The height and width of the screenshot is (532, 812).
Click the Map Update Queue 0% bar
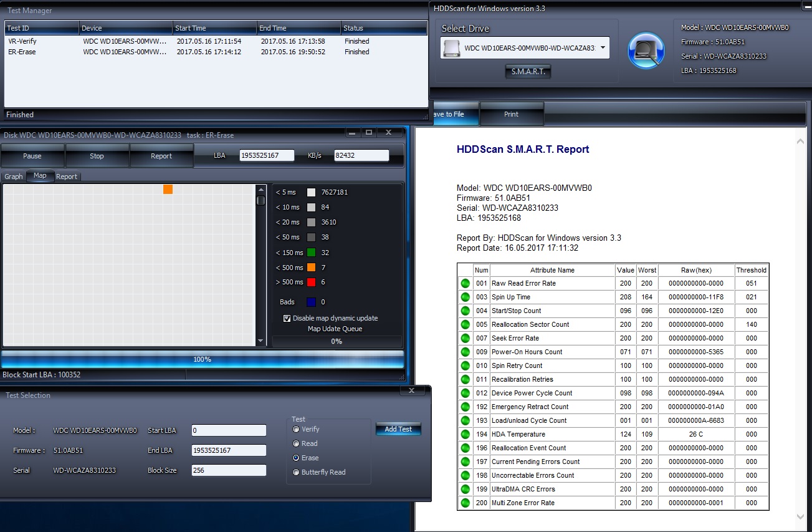pos(337,341)
